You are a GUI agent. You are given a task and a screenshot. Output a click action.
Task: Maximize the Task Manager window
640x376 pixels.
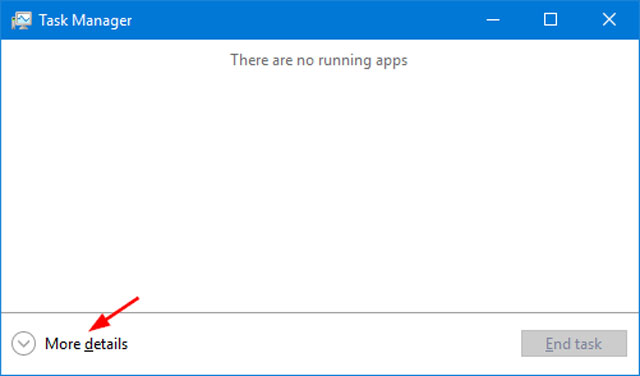click(x=550, y=20)
